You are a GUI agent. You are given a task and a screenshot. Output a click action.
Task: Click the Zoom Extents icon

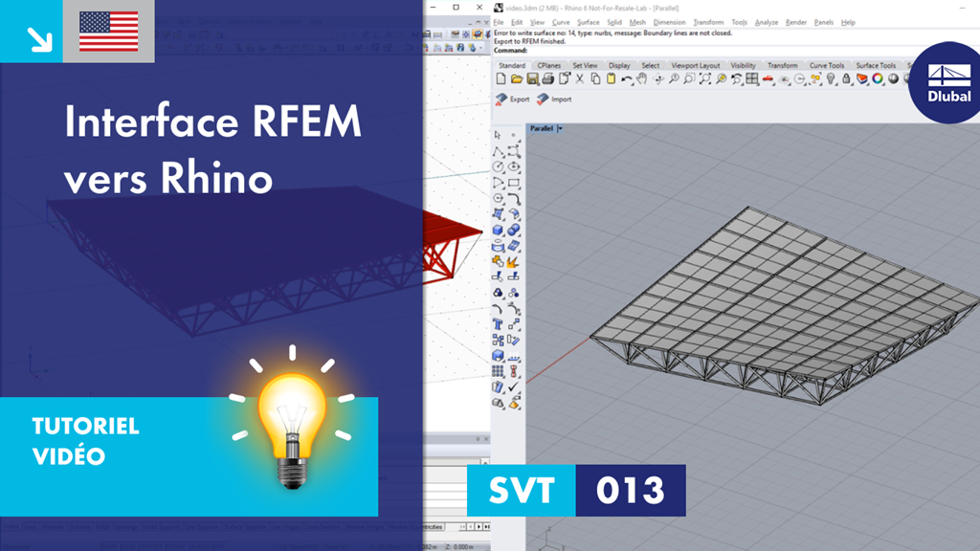click(x=705, y=79)
